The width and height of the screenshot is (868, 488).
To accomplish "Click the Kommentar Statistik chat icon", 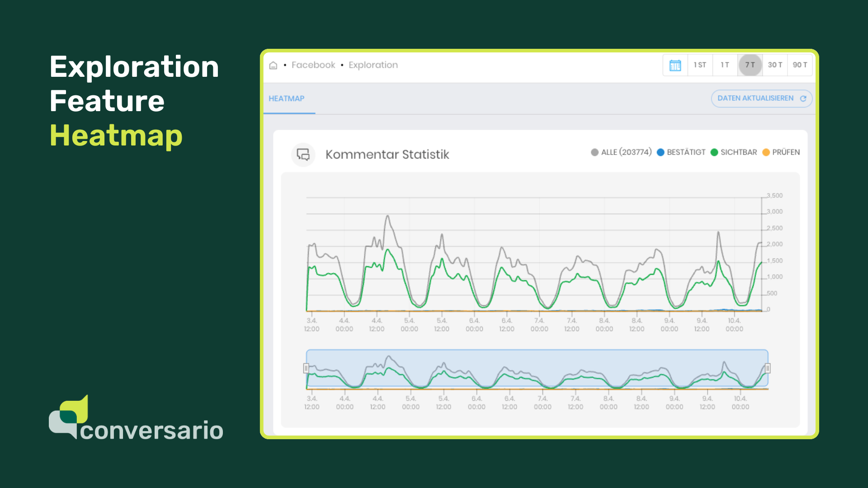I will 303,155.
